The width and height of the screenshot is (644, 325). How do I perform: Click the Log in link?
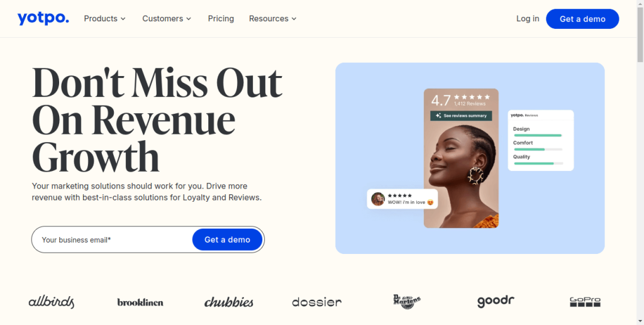[528, 18]
